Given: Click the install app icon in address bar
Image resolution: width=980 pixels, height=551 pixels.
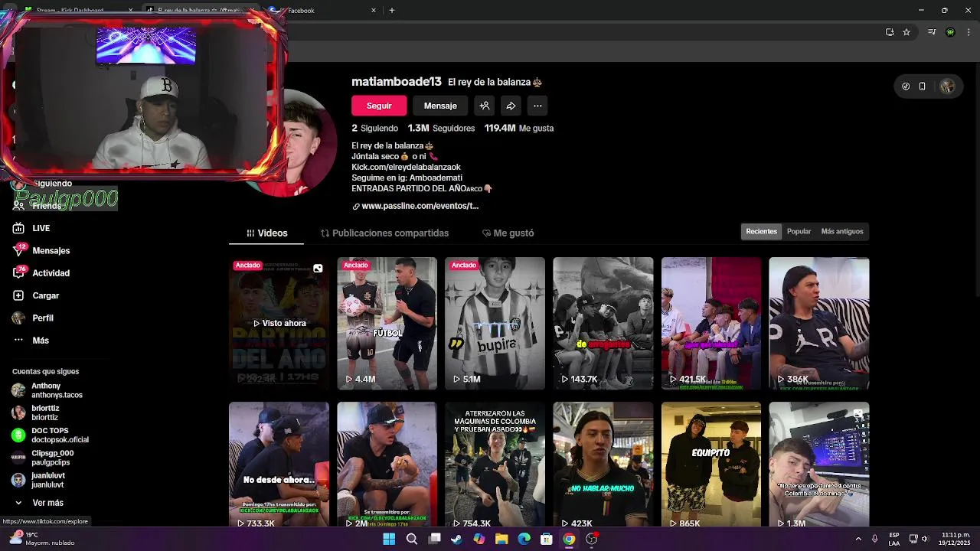Looking at the screenshot, I should pyautogui.click(x=890, y=32).
